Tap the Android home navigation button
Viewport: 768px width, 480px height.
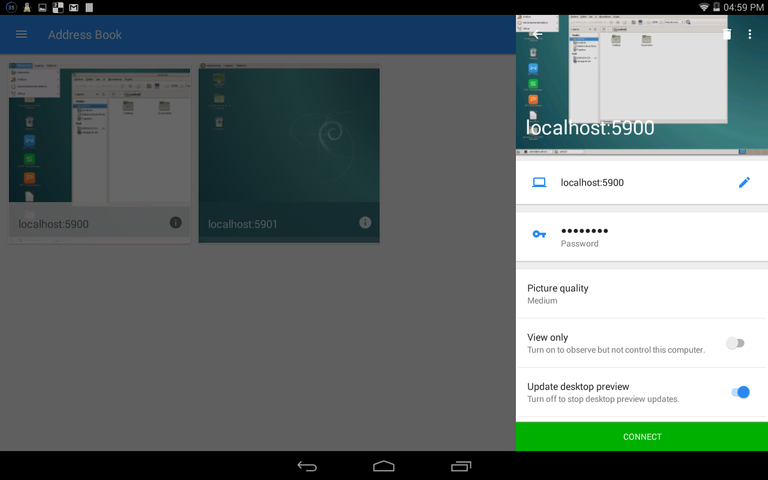click(384, 466)
